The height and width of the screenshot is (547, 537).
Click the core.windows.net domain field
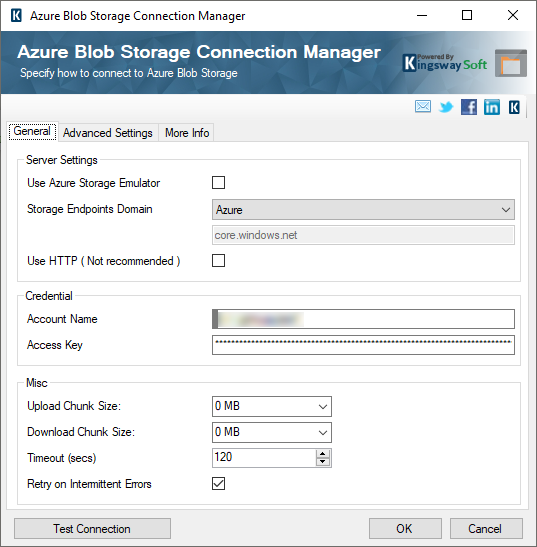point(363,235)
